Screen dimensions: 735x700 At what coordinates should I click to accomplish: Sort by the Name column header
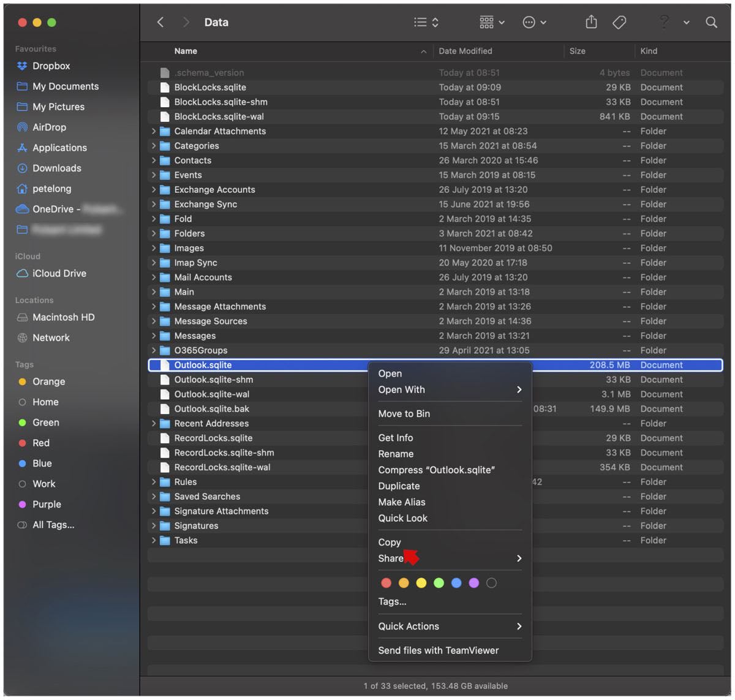(x=289, y=51)
